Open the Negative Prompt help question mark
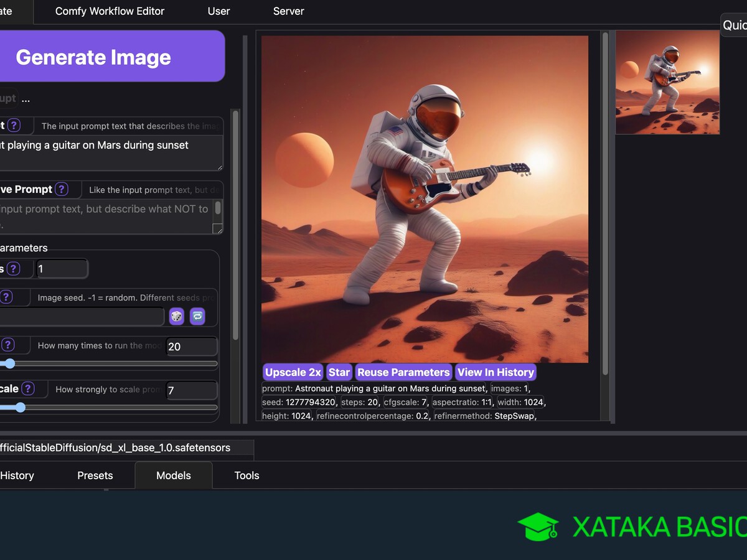Screen dimensions: 747x560 (x=61, y=189)
